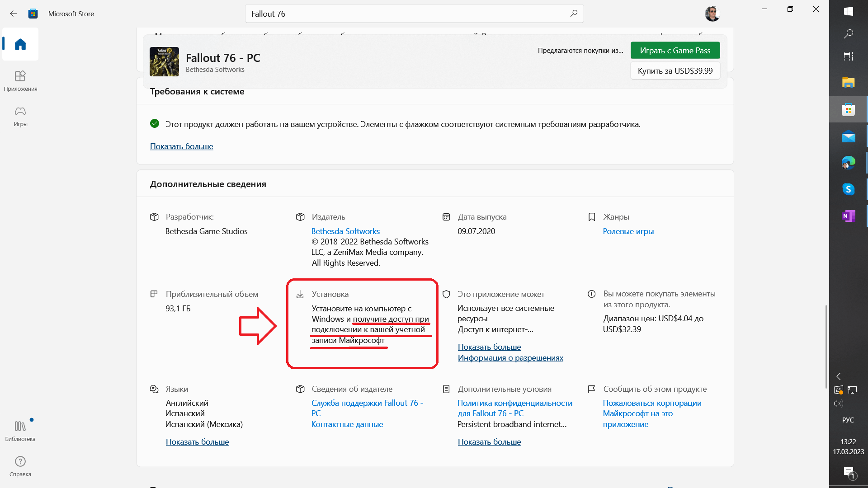The width and height of the screenshot is (868, 488).
Task: Switch input language РУС indicator
Action: tap(848, 420)
